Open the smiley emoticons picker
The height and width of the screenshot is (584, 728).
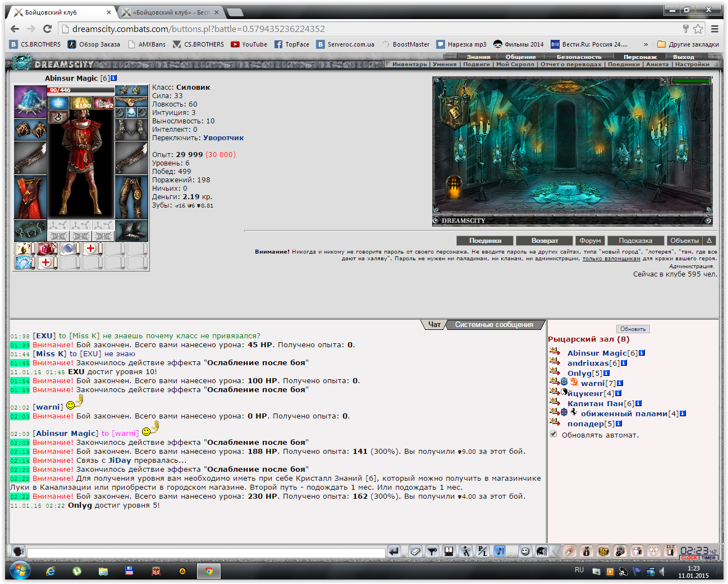click(x=525, y=551)
